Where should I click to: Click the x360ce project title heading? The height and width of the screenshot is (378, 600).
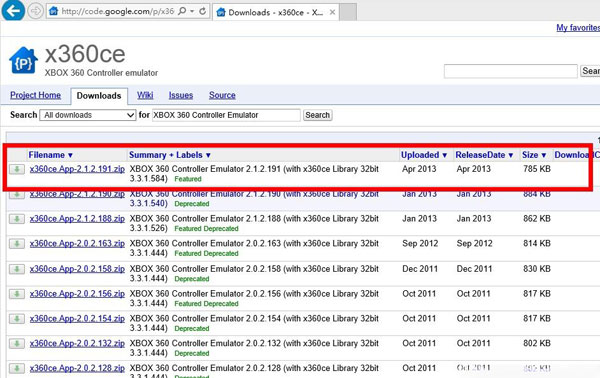pyautogui.click(x=85, y=54)
